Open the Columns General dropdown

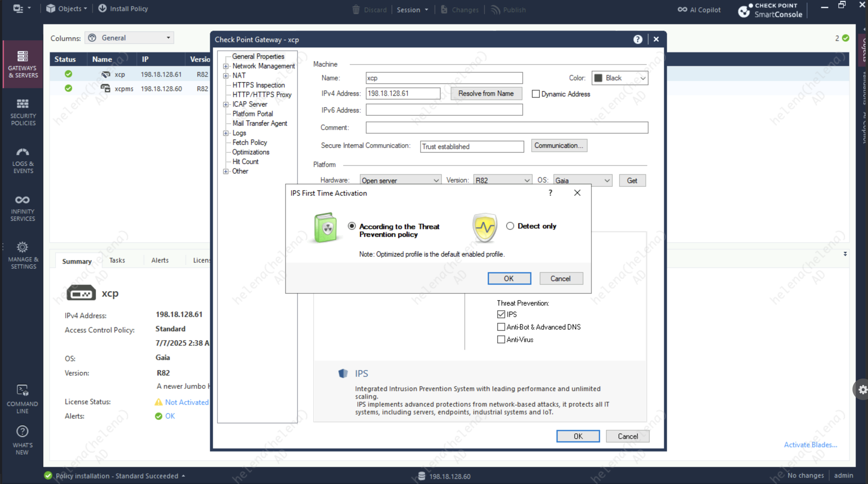tap(129, 38)
